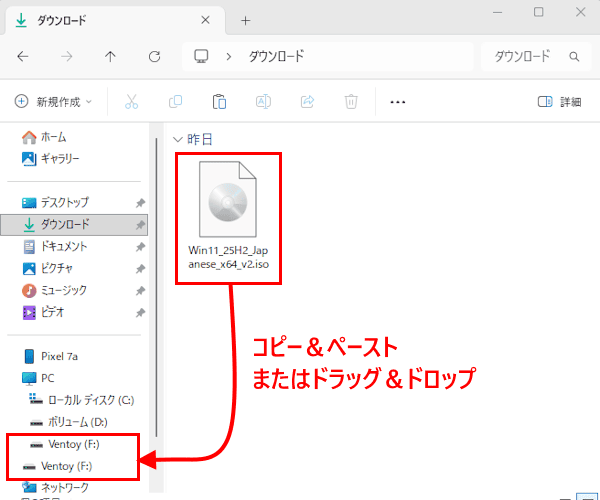The width and height of the screenshot is (600, 500).
Task: Minimize the Explorer window
Action: coord(497,12)
